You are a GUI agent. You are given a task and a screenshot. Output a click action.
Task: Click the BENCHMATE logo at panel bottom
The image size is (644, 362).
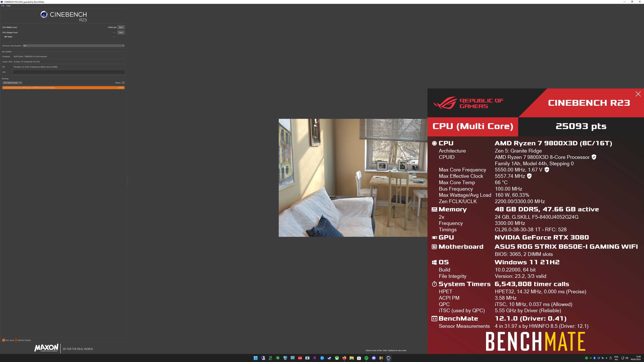point(535,341)
